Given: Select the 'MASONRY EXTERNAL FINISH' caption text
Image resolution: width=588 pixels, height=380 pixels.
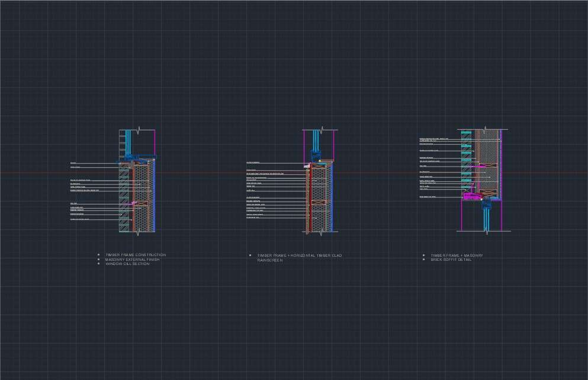Looking at the screenshot, I should click(x=133, y=260).
